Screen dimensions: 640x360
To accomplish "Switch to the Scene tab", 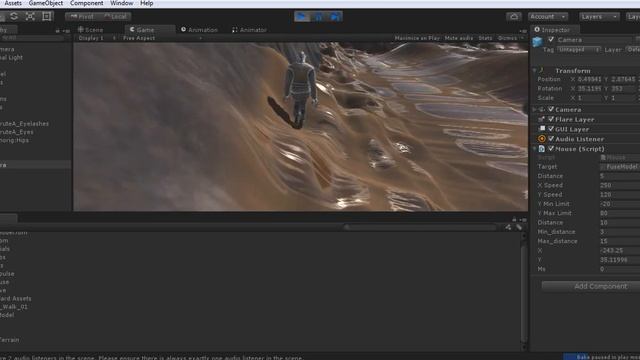I will click(91, 30).
